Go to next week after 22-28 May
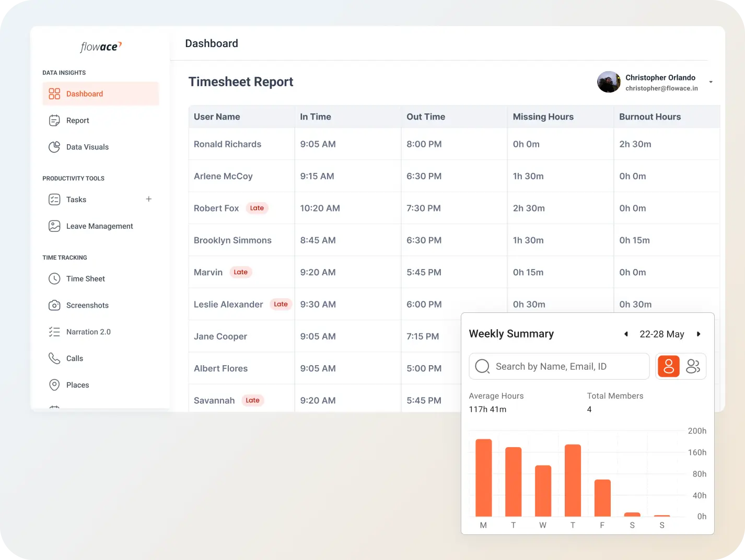The image size is (745, 560). [699, 334]
